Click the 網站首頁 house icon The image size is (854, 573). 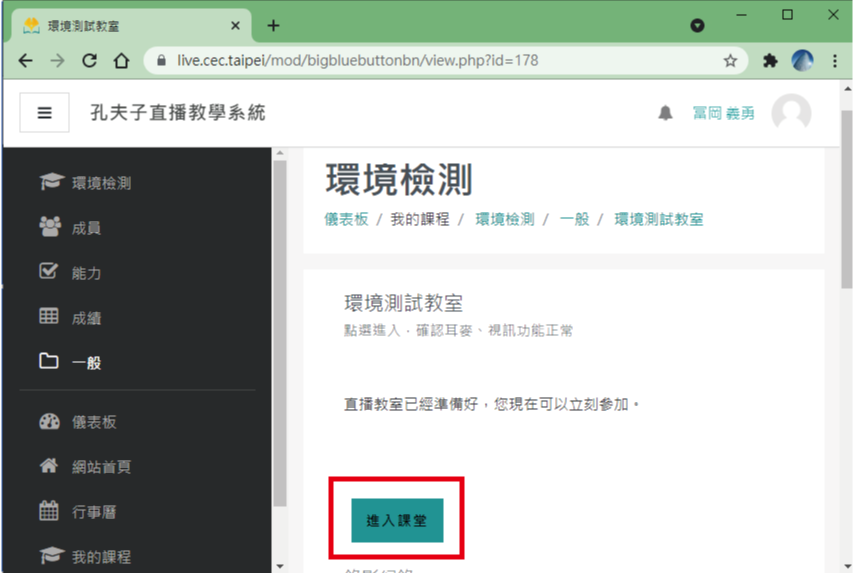point(48,466)
